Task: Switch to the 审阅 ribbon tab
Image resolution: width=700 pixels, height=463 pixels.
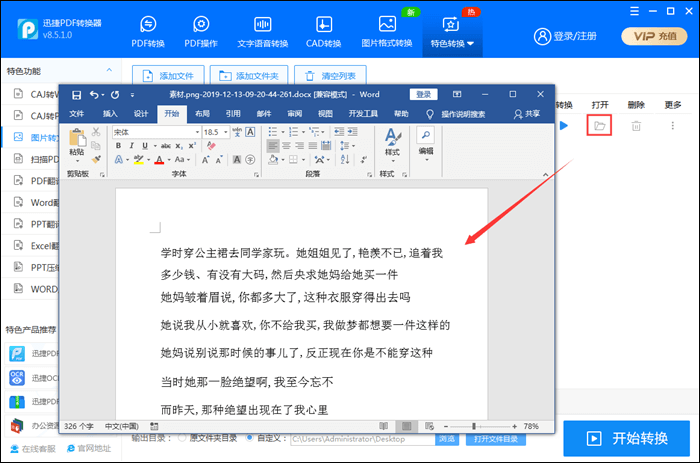Action: coord(295,114)
